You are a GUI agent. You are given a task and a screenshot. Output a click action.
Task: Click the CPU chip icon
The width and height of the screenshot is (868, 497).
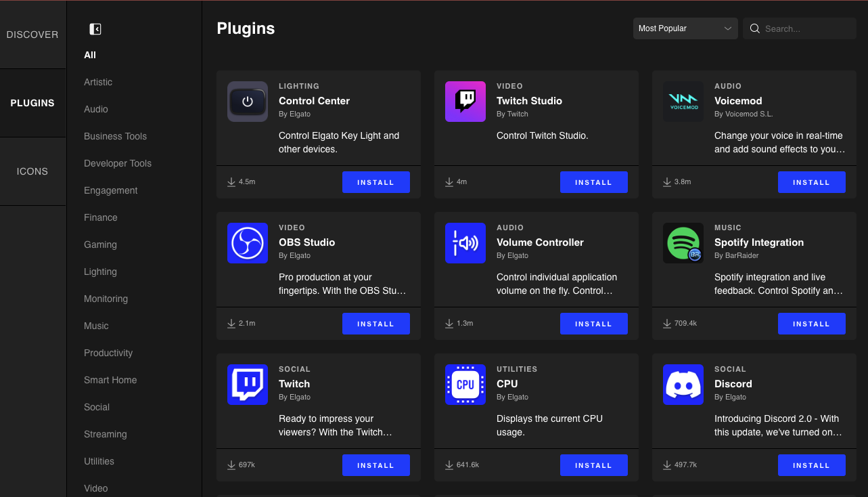465,385
